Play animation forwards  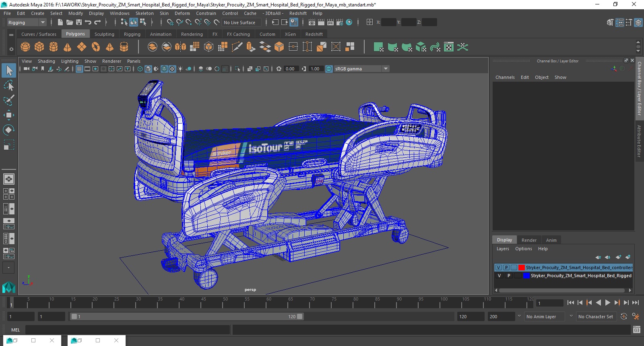608,303
